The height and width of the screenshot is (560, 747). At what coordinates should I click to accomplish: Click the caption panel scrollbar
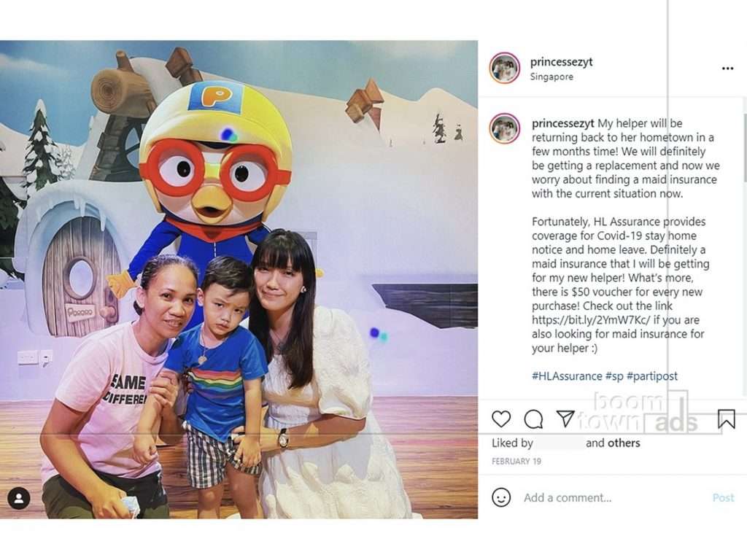pos(744,147)
